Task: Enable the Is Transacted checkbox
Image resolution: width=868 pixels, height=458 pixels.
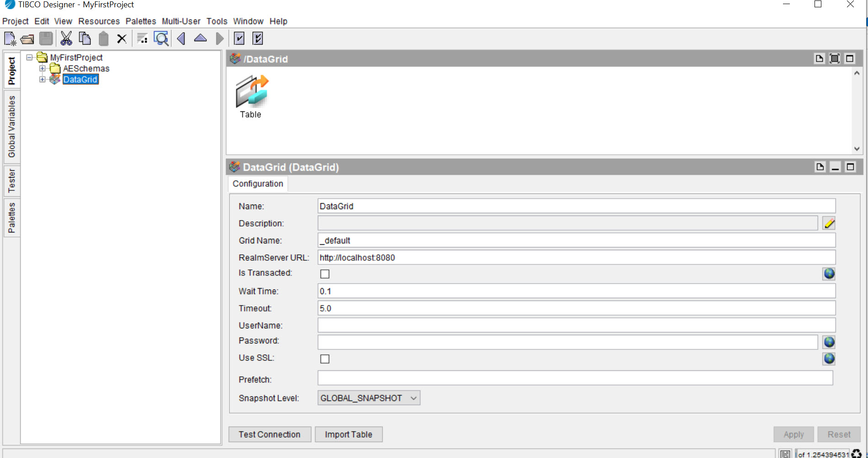Action: pyautogui.click(x=325, y=274)
